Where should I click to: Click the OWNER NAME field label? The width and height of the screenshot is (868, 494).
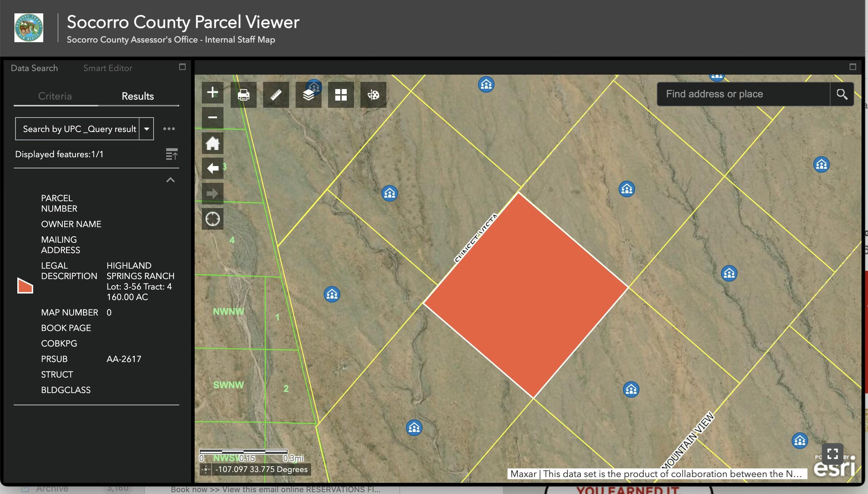point(71,224)
